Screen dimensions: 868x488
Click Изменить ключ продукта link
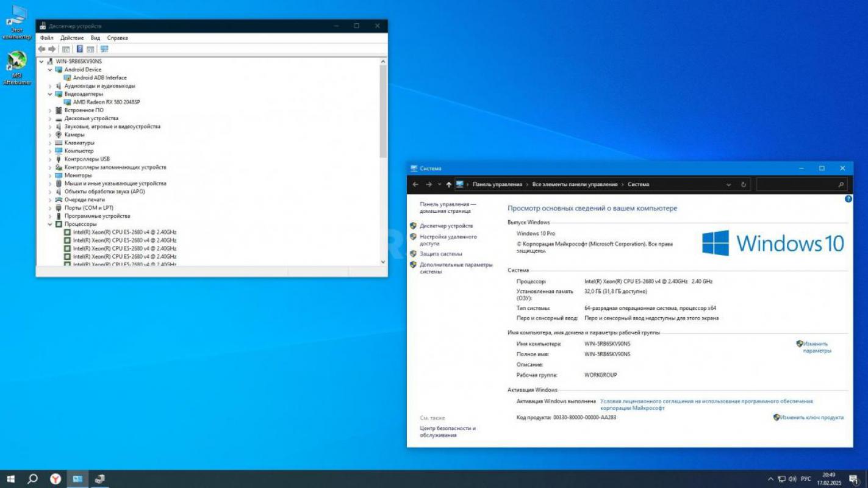click(x=811, y=418)
